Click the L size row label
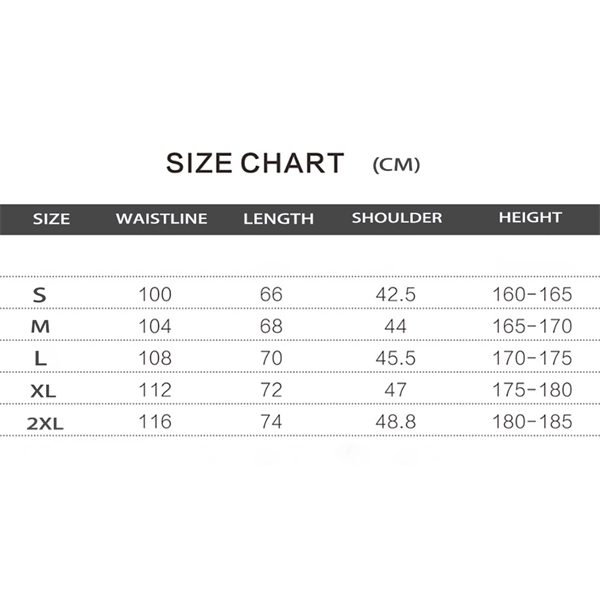This screenshot has width=600, height=600. [39, 358]
